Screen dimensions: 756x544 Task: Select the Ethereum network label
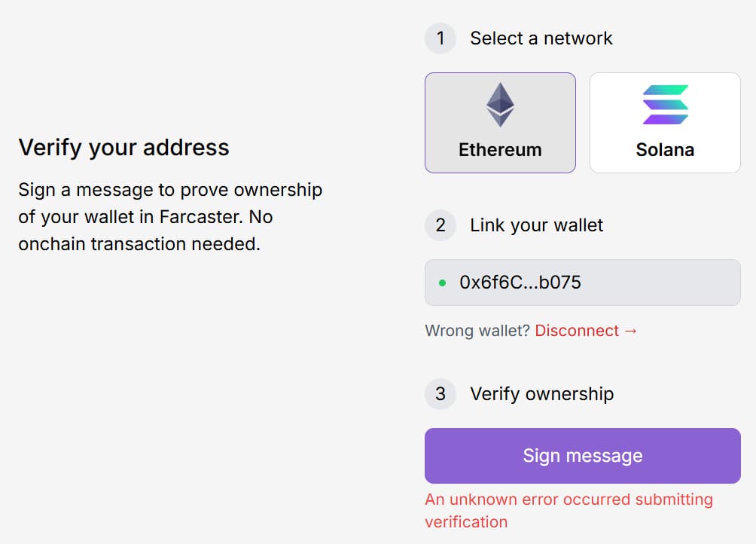500,149
